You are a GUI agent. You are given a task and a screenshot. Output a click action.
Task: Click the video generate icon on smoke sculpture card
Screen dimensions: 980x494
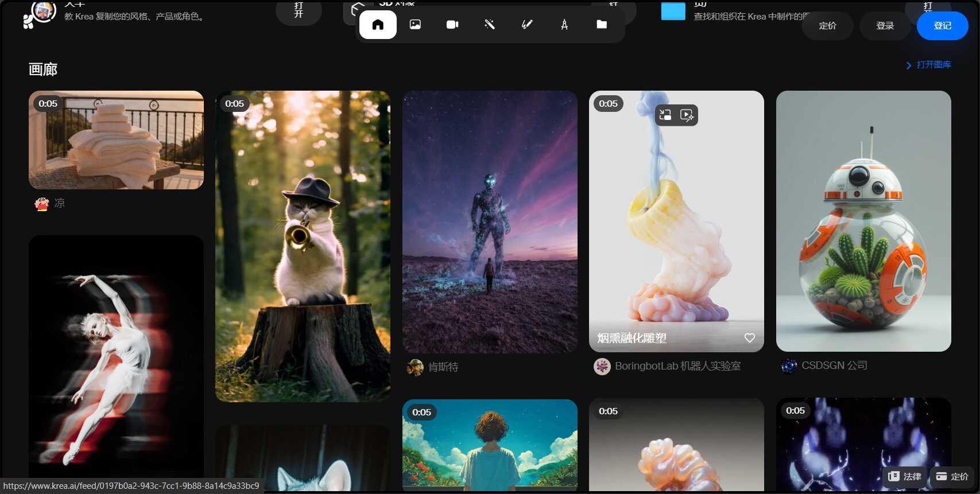[x=687, y=115]
